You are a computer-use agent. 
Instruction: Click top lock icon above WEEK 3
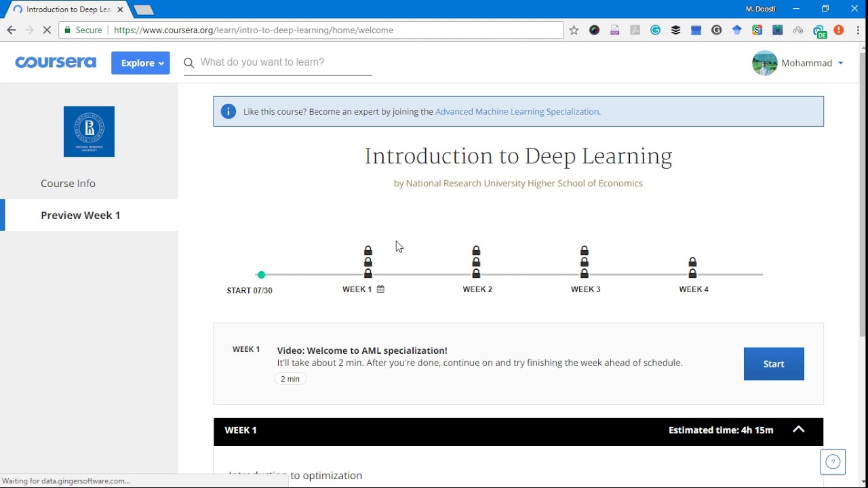[585, 251]
